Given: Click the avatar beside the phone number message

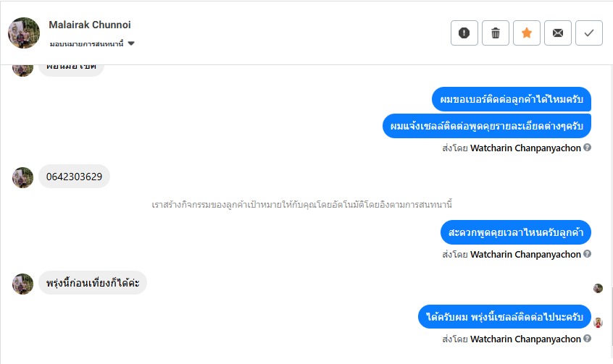Looking at the screenshot, I should coord(23,177).
